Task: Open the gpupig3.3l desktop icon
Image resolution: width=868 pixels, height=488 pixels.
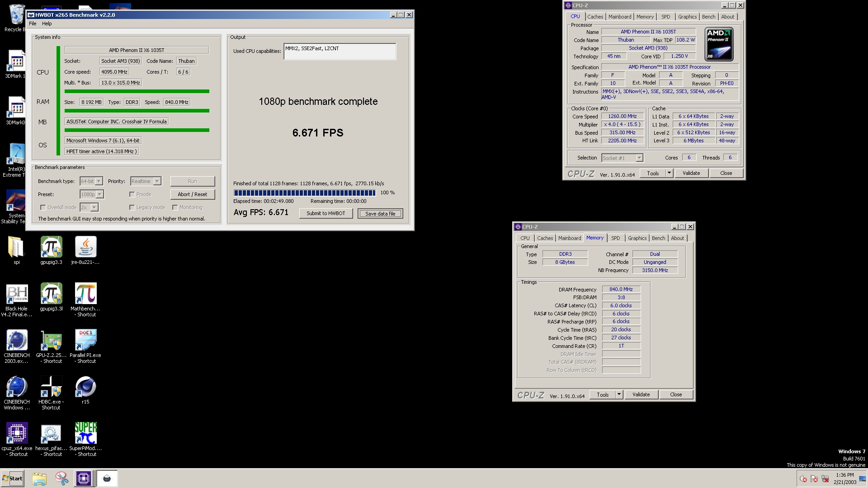Action: pos(51,297)
